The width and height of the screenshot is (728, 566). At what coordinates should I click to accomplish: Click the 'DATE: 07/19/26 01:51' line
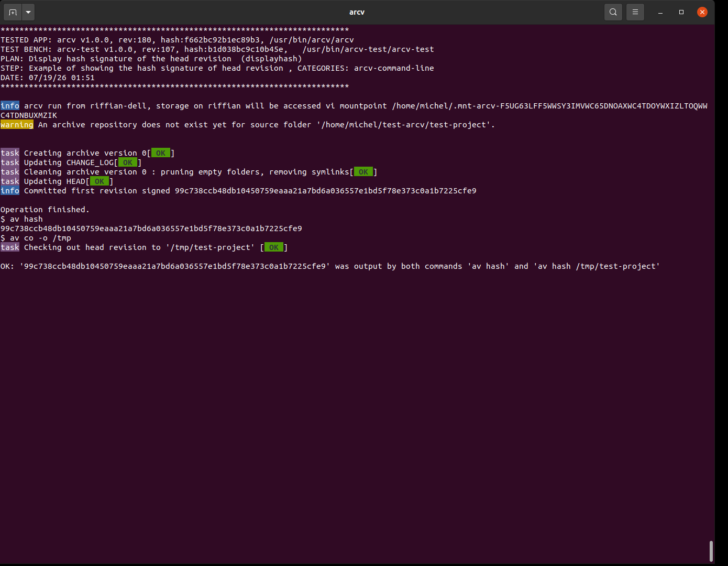[48, 78]
